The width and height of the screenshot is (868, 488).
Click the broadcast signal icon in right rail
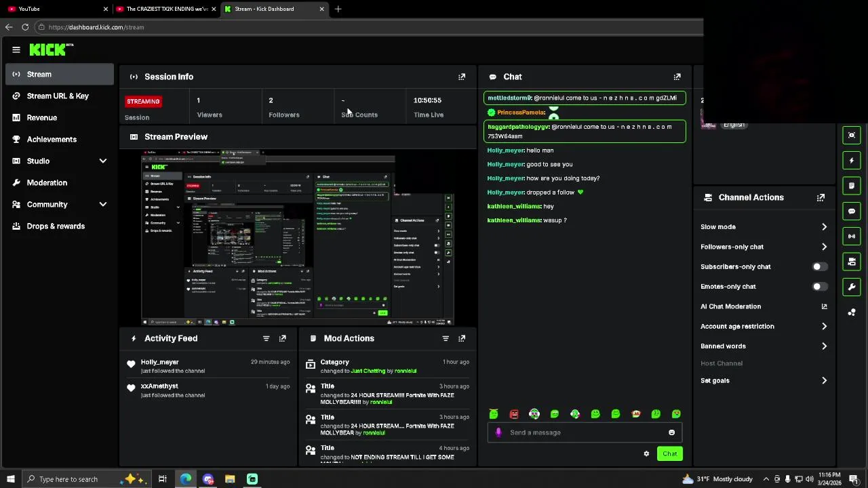click(x=852, y=236)
